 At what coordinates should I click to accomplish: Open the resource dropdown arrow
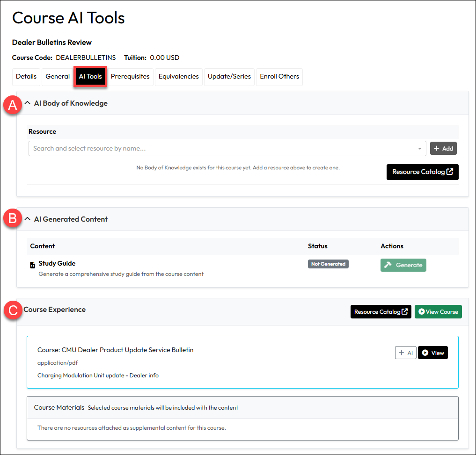419,149
